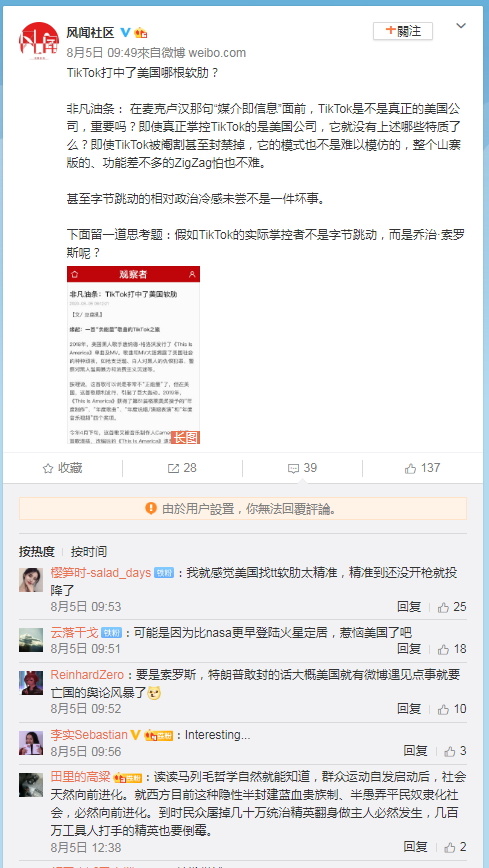
Task: Like 云落干戈 comment with 18 likes
Action: 452,649
